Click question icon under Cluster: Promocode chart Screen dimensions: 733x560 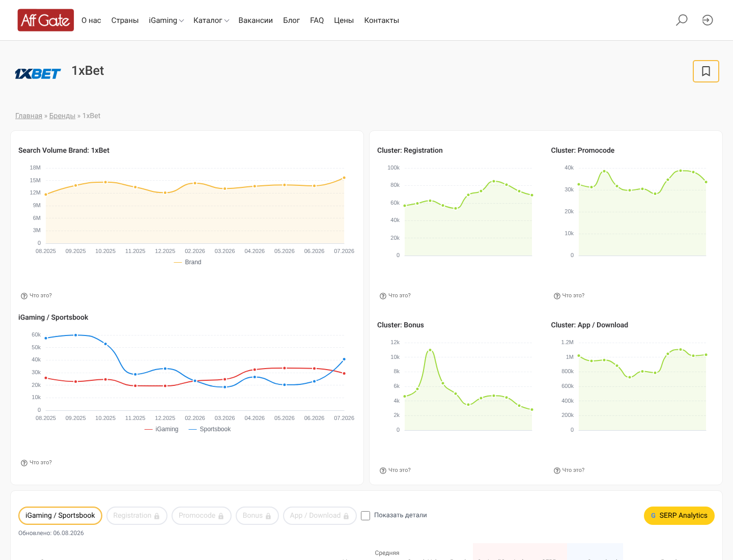(557, 296)
